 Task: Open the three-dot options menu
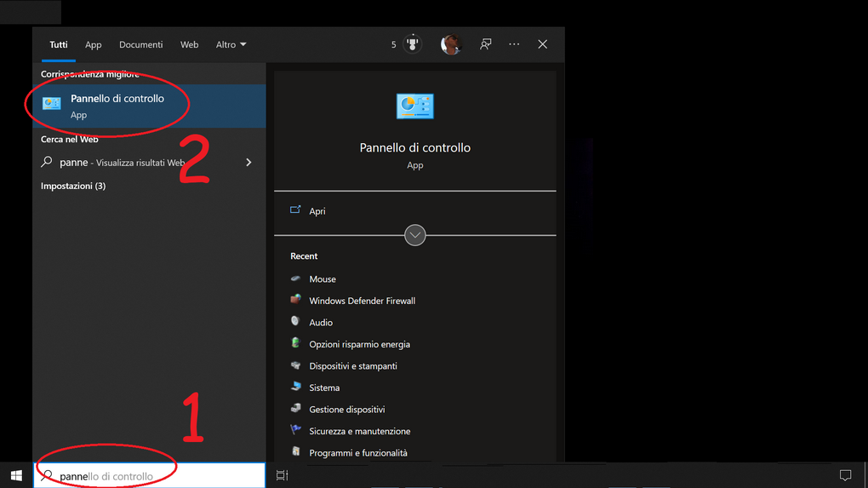pyautogui.click(x=514, y=43)
